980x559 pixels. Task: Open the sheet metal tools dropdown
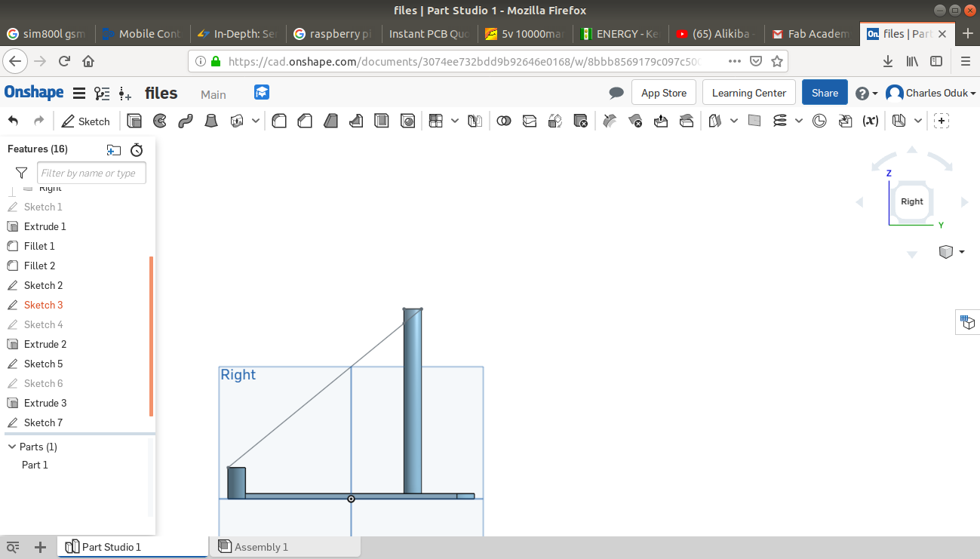pyautogui.click(x=918, y=121)
